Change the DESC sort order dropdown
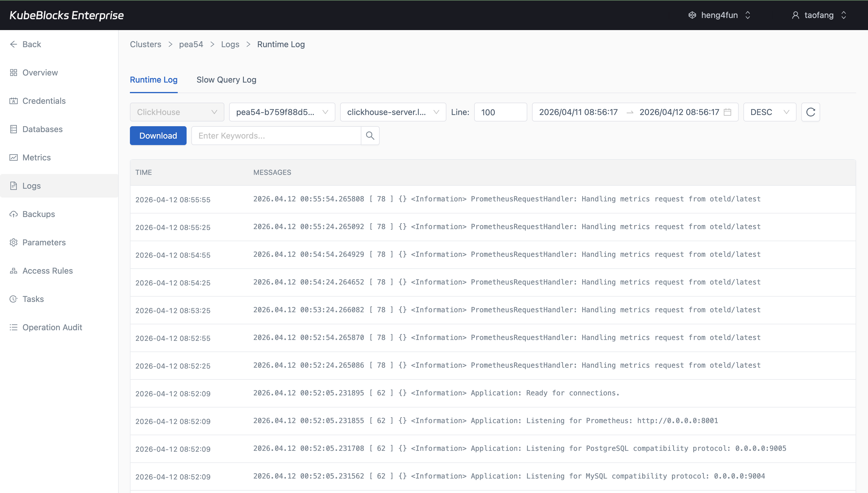 (769, 112)
